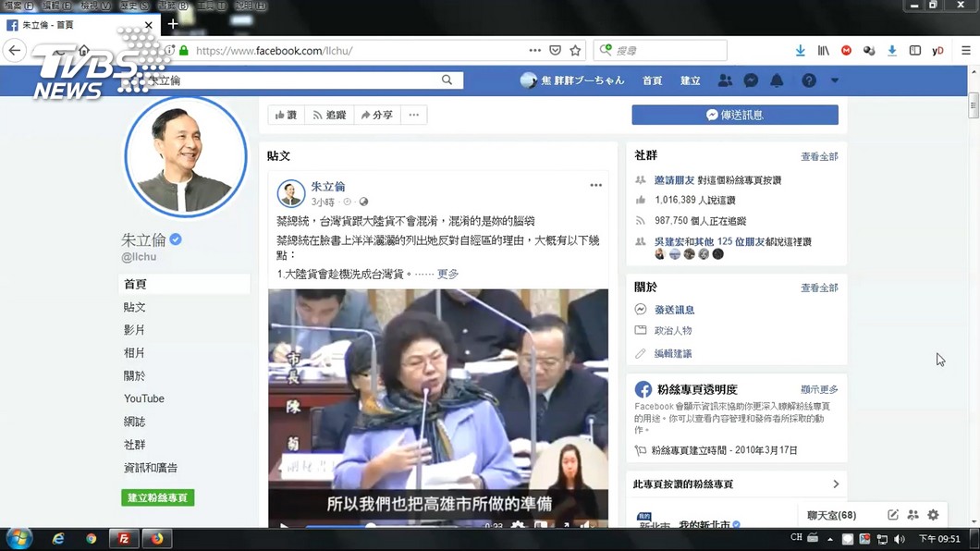Click 查看全部 in 關於 section
The height and width of the screenshot is (551, 980).
pyautogui.click(x=819, y=288)
